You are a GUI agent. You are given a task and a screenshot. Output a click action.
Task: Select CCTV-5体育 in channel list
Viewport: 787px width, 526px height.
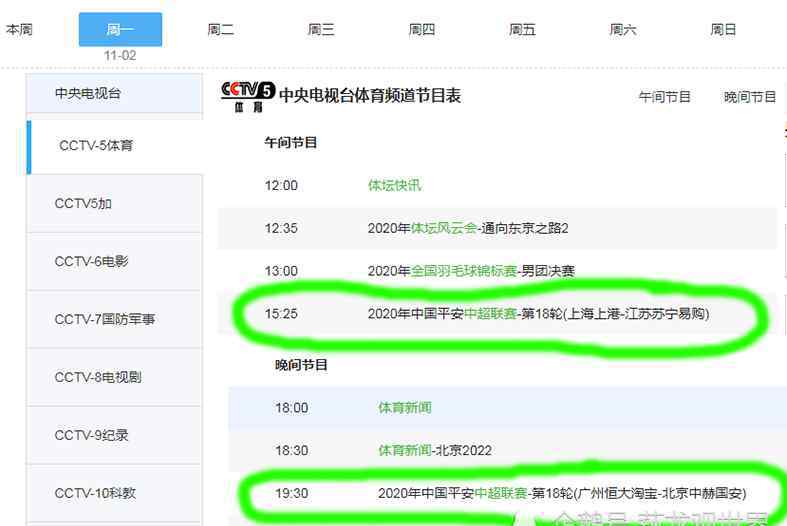pos(115,146)
